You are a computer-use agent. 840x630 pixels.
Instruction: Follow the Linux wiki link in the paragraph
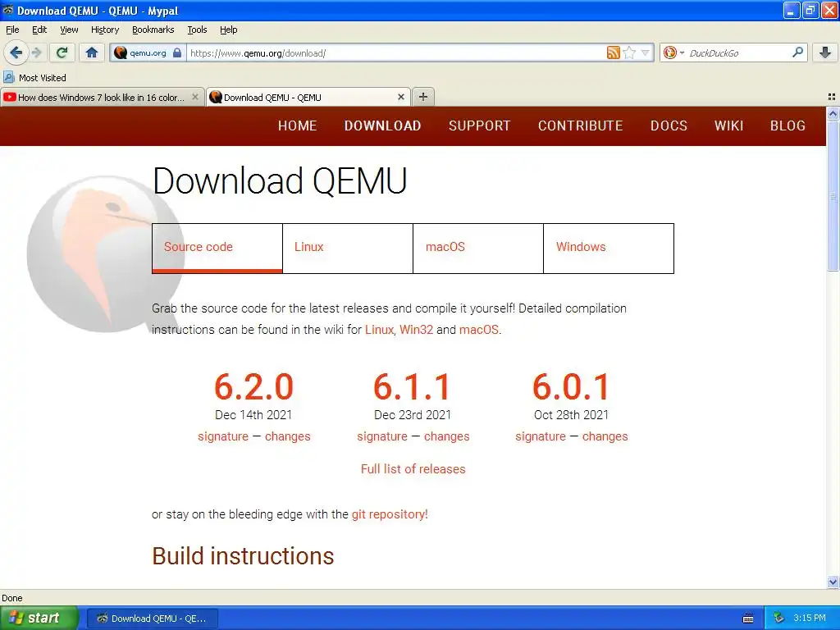379,330
